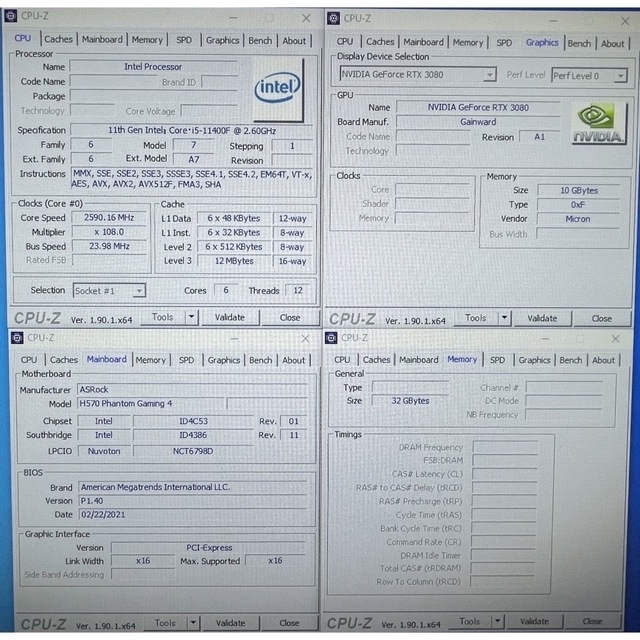Click Tools button in CPU window
The image size is (640, 640).
tap(163, 317)
